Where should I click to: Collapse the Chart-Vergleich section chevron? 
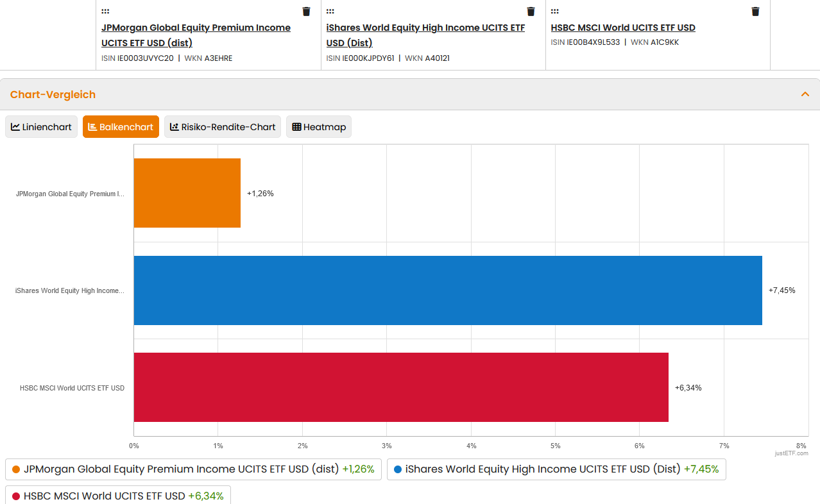point(805,94)
